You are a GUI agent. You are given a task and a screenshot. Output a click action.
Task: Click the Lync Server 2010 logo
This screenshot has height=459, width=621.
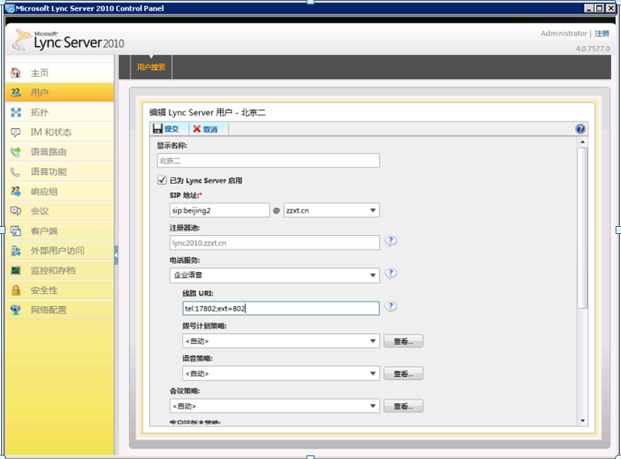coord(68,40)
